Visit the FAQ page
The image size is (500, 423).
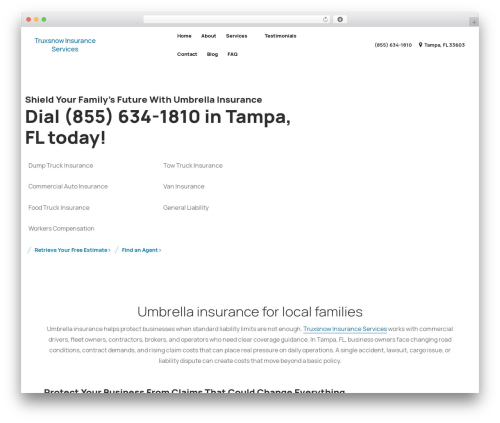pyautogui.click(x=233, y=54)
